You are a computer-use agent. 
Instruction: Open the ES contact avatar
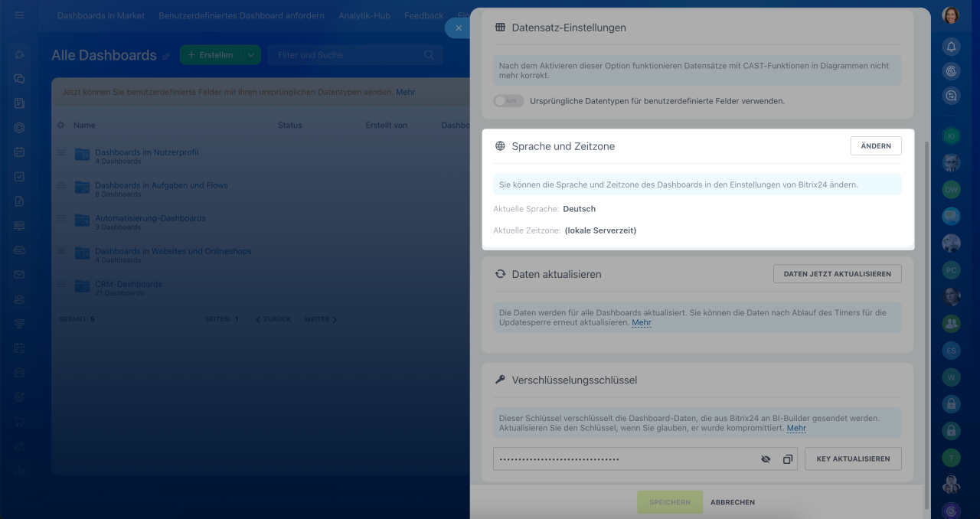point(951,351)
